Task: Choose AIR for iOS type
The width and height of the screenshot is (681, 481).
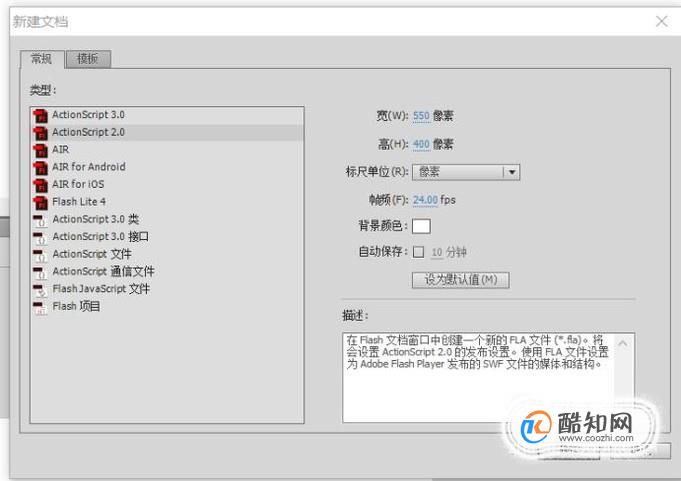Action: pos(167,184)
